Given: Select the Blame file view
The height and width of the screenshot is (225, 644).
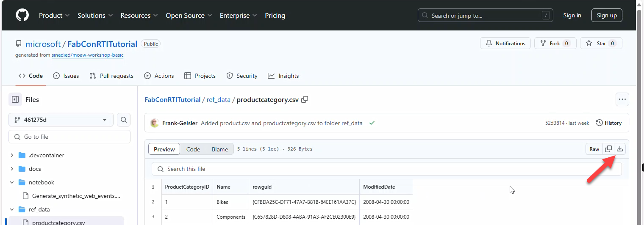Looking at the screenshot, I should (x=220, y=149).
